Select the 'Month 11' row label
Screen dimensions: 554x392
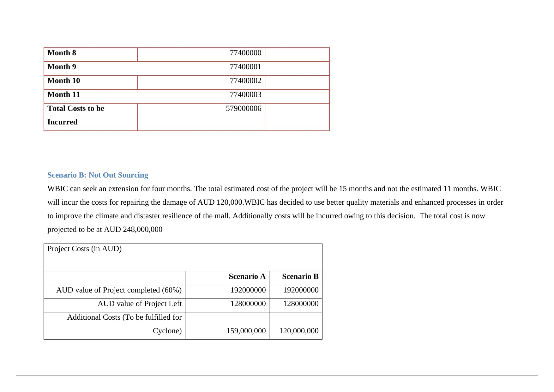tap(63, 95)
